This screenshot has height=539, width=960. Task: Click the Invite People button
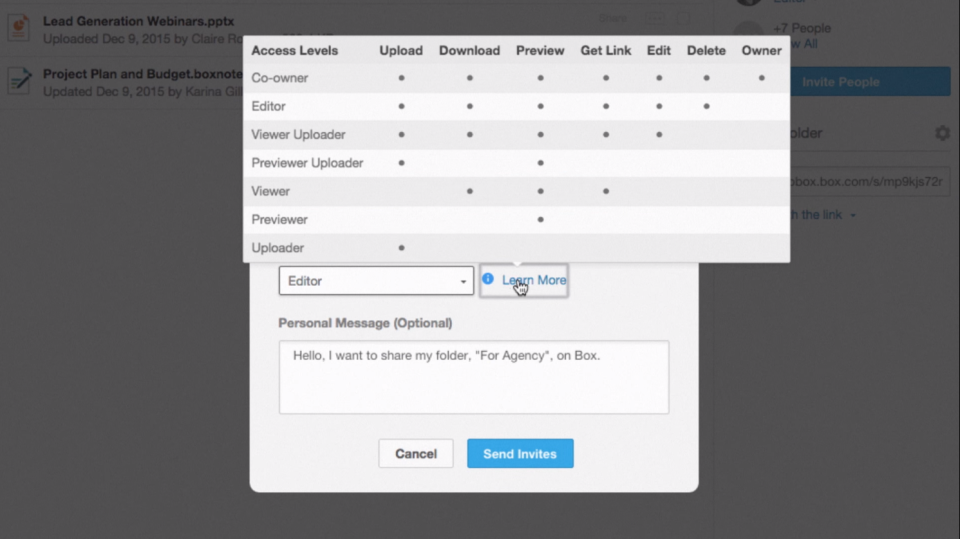point(870,81)
